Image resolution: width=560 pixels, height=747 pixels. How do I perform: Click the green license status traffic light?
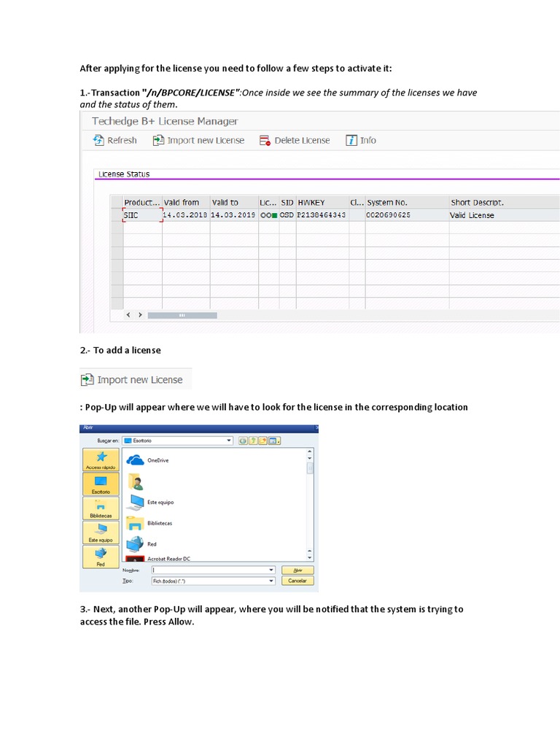coord(274,215)
